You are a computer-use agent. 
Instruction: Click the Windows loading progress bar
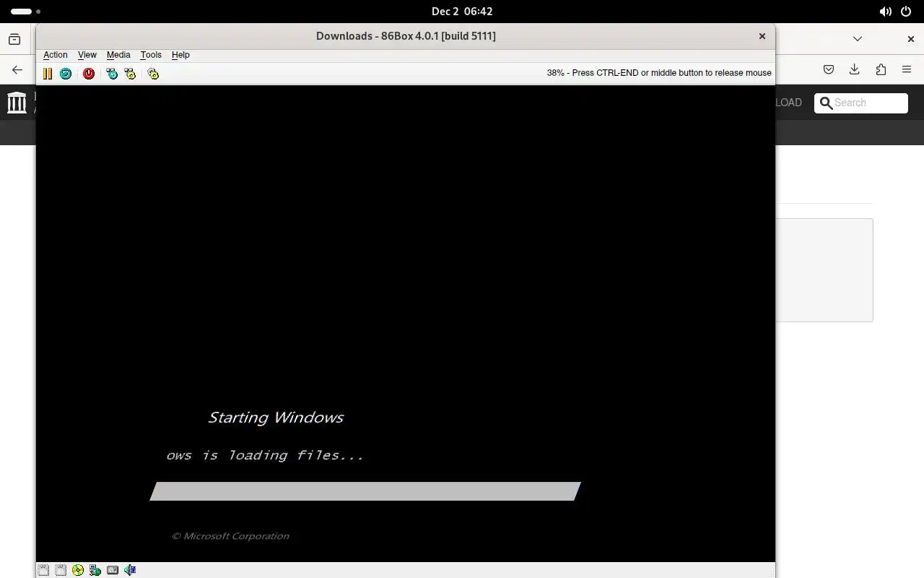coord(365,491)
